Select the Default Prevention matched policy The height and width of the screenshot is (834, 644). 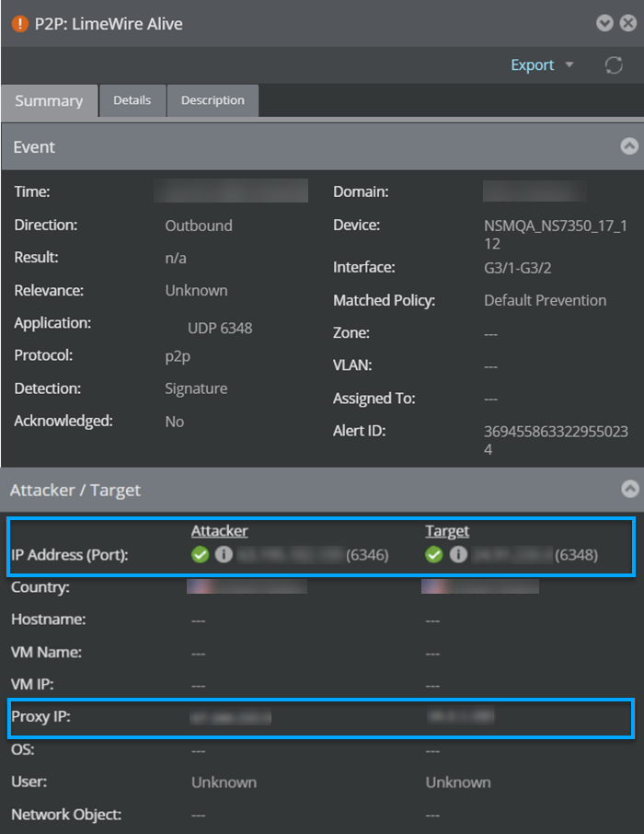pos(545,300)
